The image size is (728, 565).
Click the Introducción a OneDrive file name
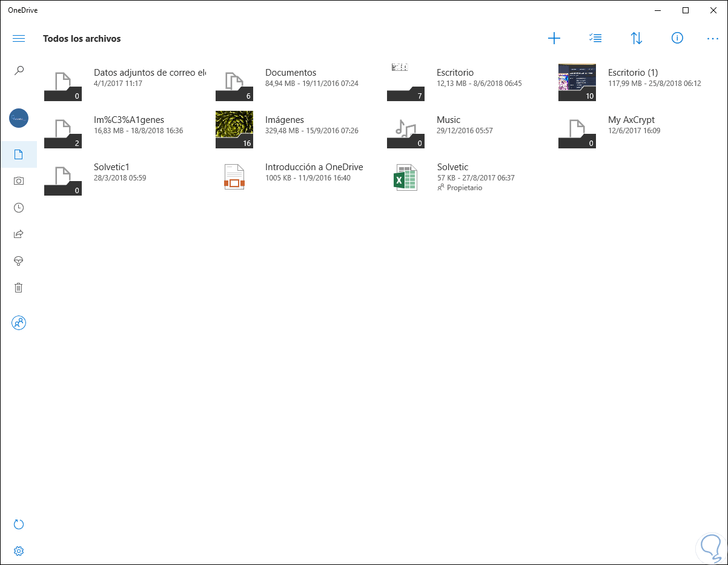[314, 167]
